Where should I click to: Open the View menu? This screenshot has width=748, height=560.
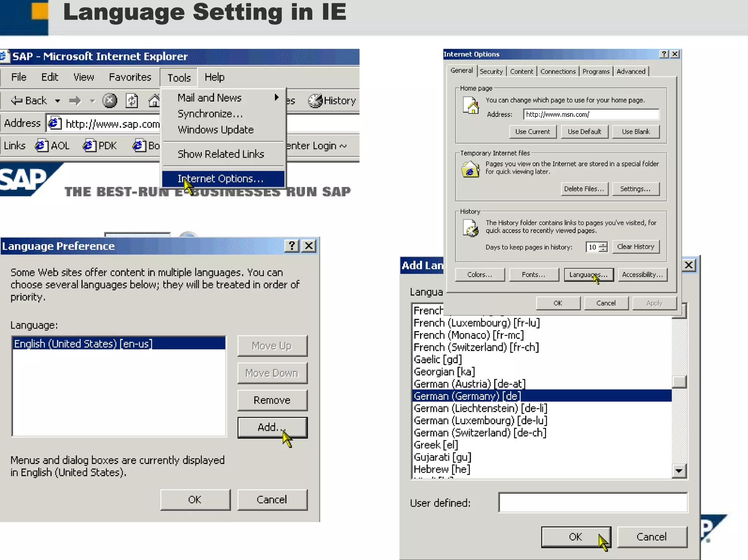84,77
